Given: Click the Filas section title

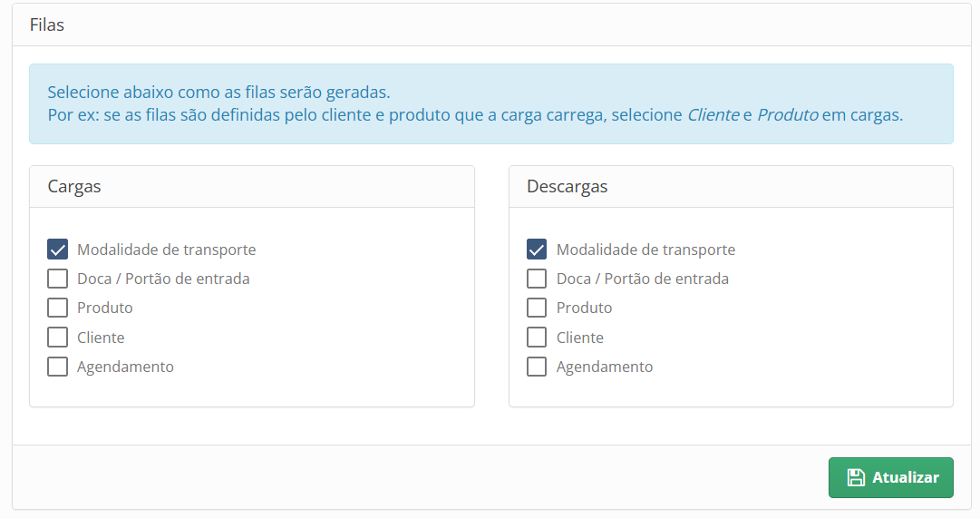Looking at the screenshot, I should [47, 25].
